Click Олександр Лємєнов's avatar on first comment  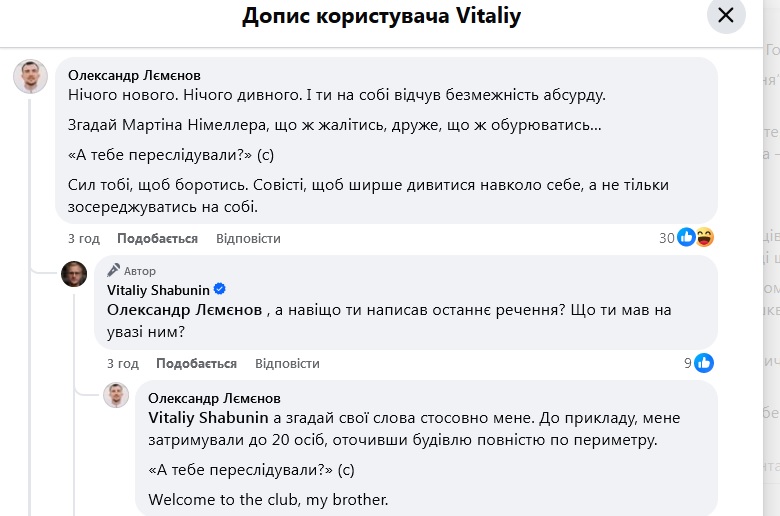30,76
